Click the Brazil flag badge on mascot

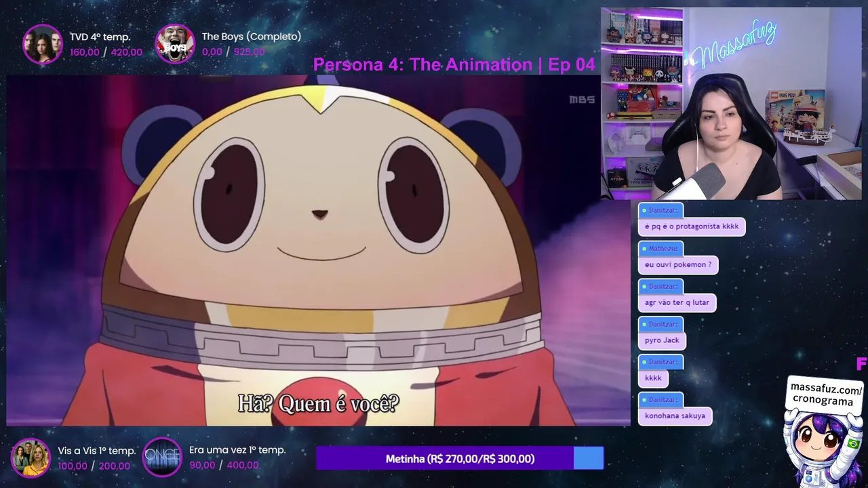click(853, 444)
